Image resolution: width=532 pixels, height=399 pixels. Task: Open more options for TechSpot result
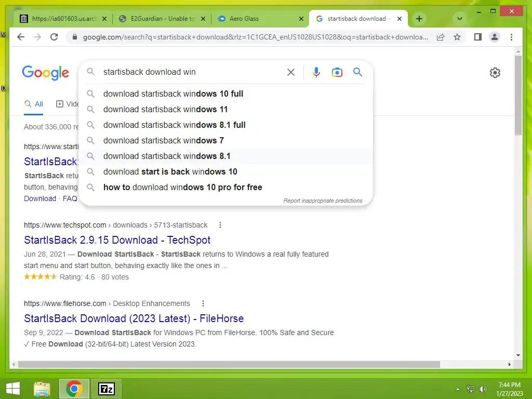pyautogui.click(x=220, y=225)
